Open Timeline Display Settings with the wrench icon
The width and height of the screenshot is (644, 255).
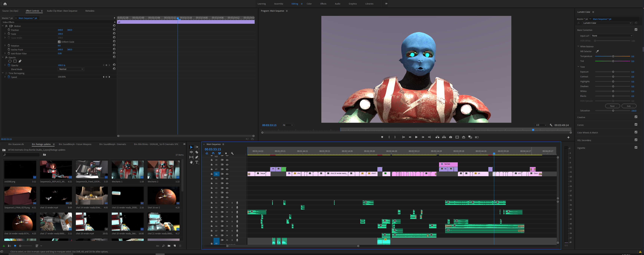(x=232, y=153)
